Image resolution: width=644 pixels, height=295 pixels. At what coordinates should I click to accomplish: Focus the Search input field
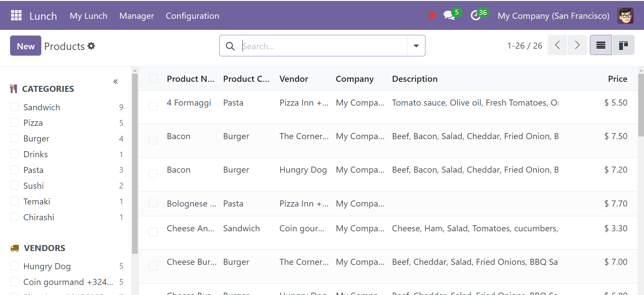[324, 46]
